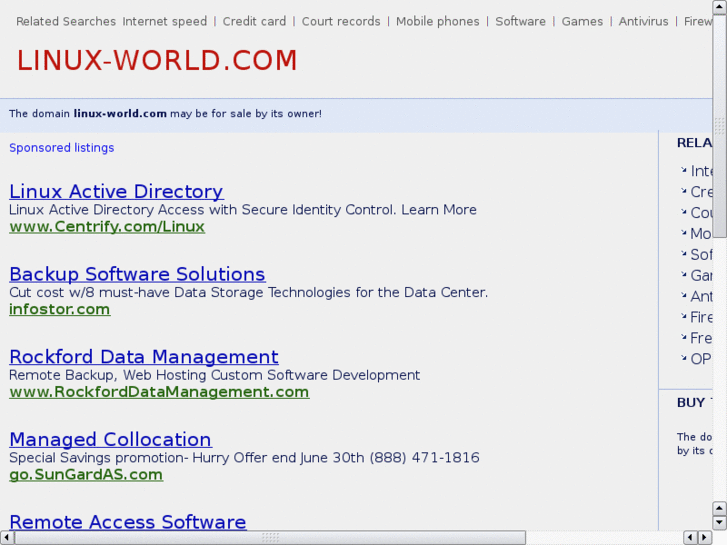727x545 pixels.
Task: Click the arrow bullet beside the 'Gar' sidebar entry
Action: [684, 275]
